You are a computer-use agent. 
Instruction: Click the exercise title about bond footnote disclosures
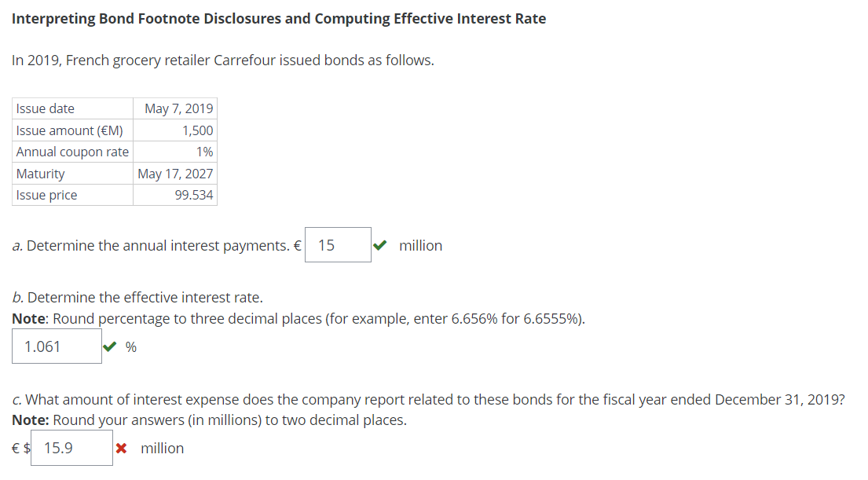click(279, 18)
